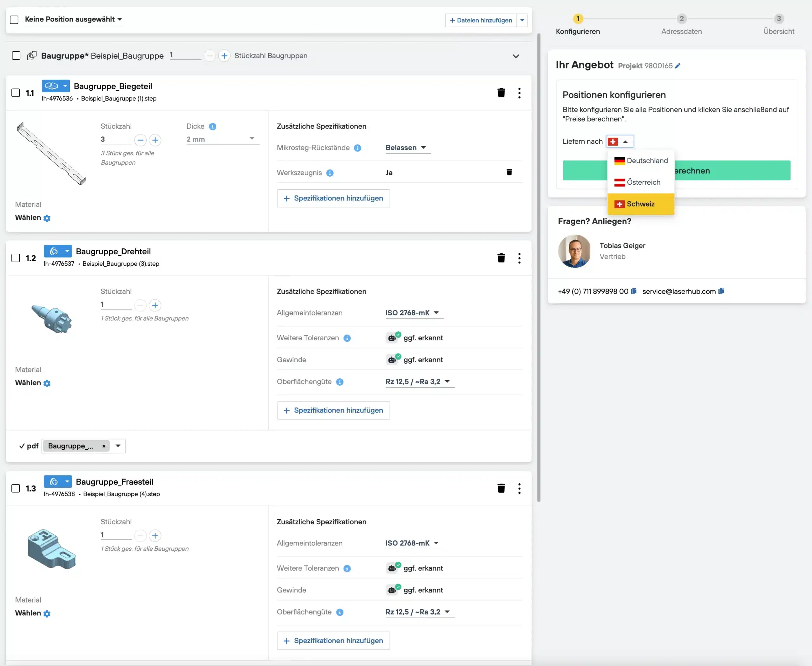This screenshot has height=666, width=812.
Task: Open dropdown arrow next to Dateien hinzufügen
Action: click(x=522, y=20)
